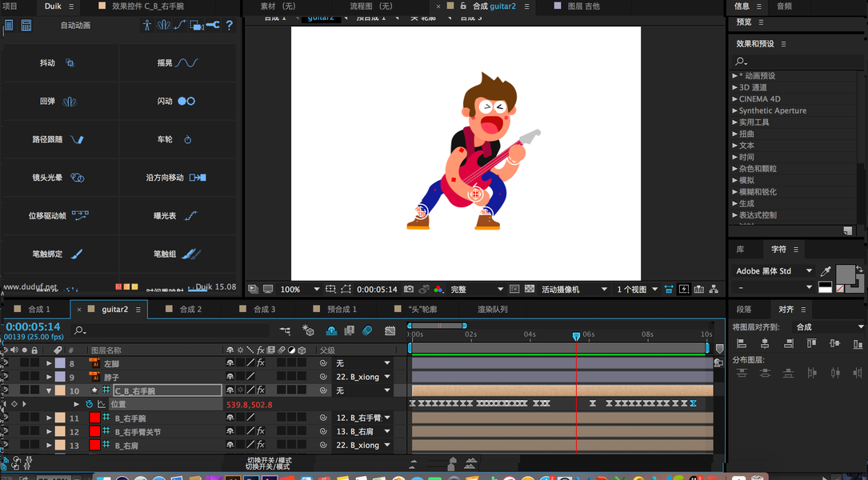Open Duik camera tools icon
This screenshot has height=480, width=868.
point(197,25)
